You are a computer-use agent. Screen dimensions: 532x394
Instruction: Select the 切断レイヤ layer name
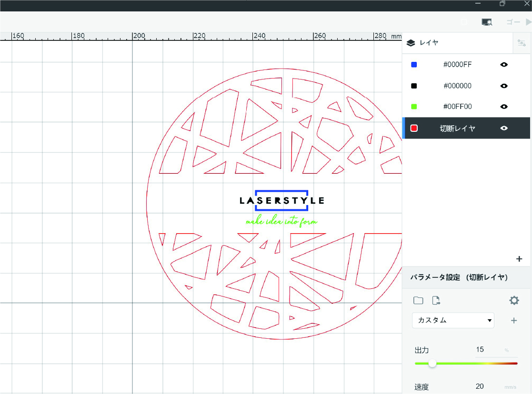coord(457,128)
